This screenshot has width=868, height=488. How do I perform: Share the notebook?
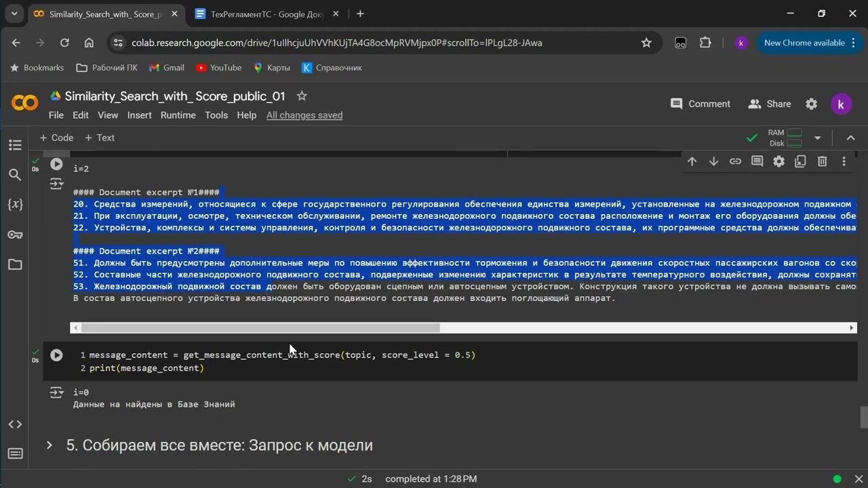770,104
